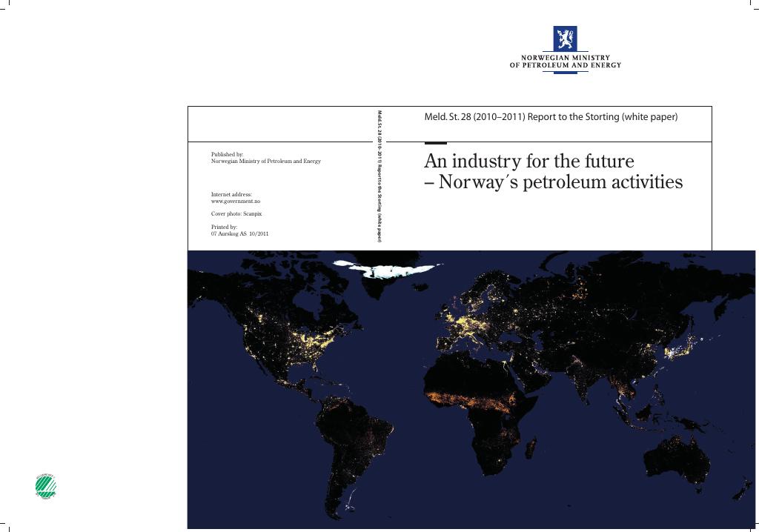
Task: Click the vertical spine text on the cover
Action: 379,176
